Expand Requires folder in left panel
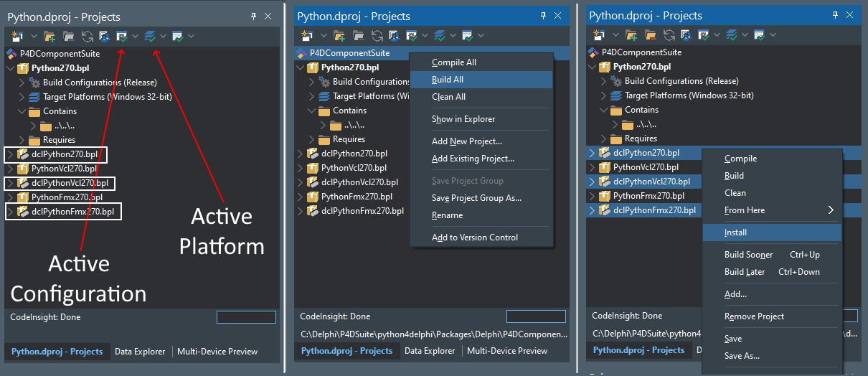The height and width of the screenshot is (376, 868). pos(21,140)
